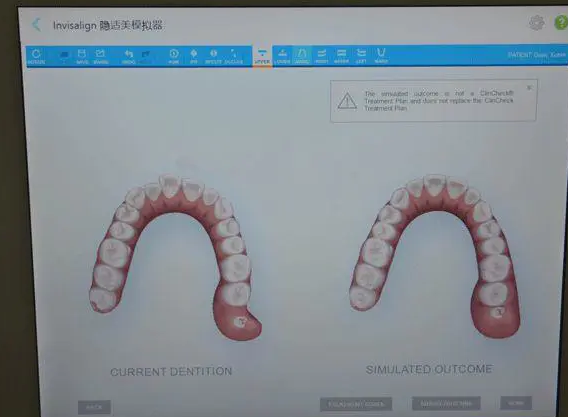The width and height of the screenshot is (568, 417).
Task: Click the 'CURRENT DENTITION' label
Action: coord(171,372)
